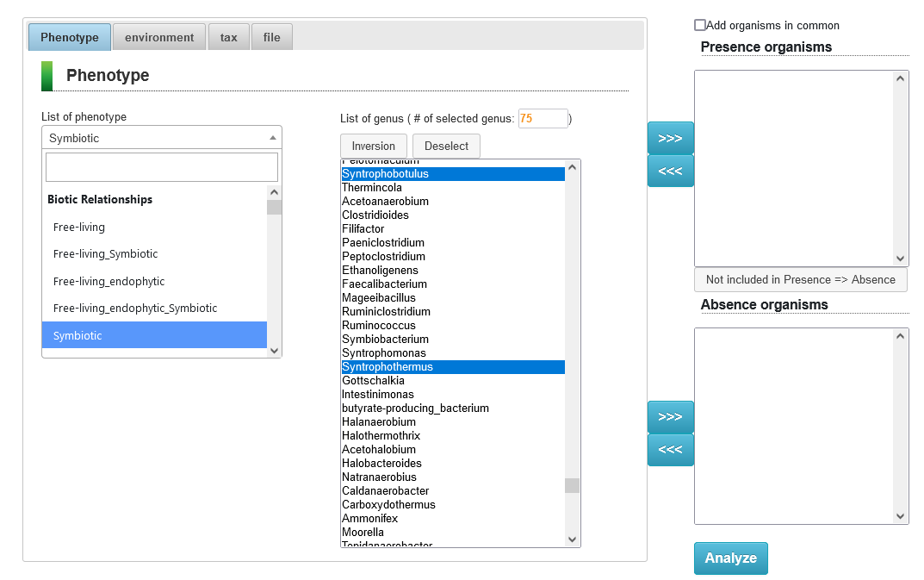
Task: Click the lower >>> add to Absence button
Action: [x=670, y=417]
